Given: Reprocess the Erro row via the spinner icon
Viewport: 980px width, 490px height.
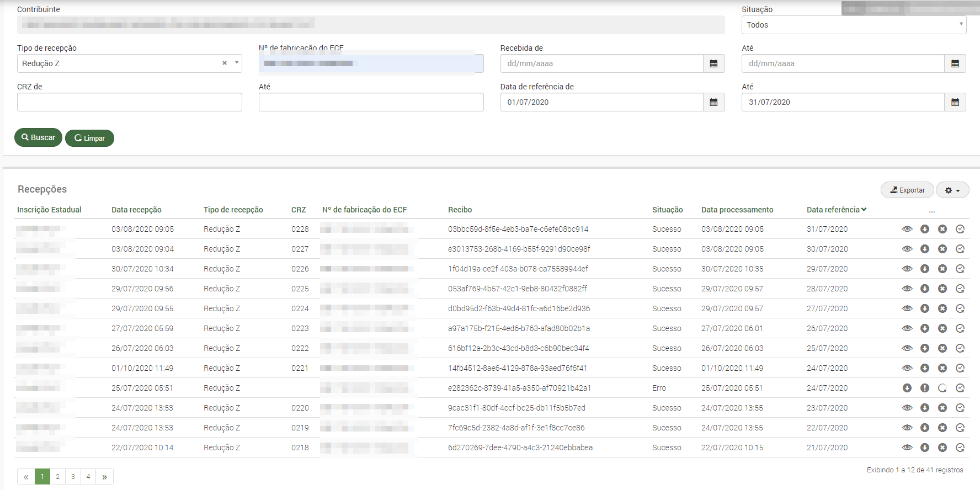Looking at the screenshot, I should tap(942, 388).
